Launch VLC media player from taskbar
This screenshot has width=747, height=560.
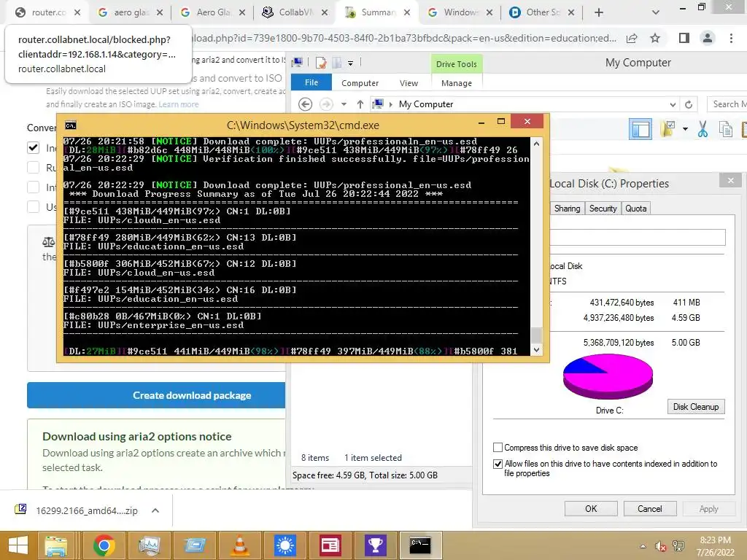pos(239,545)
